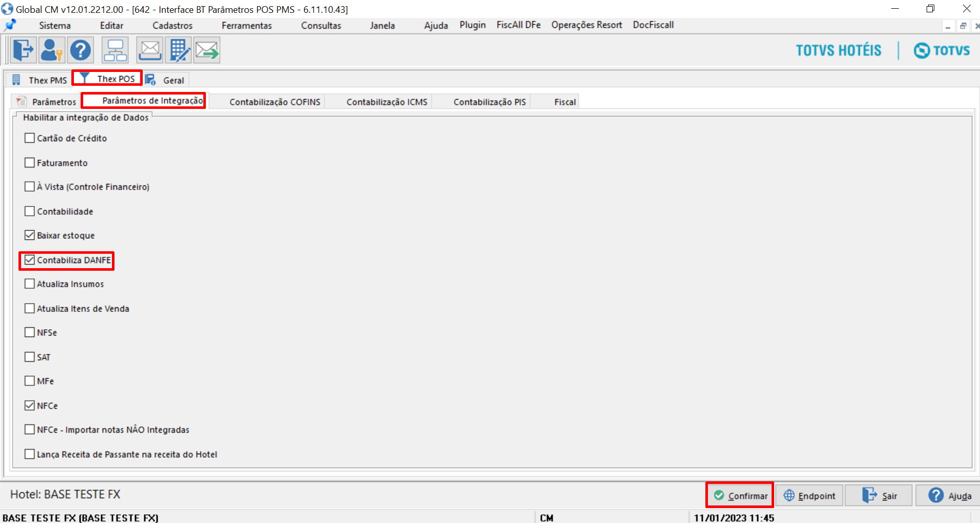Enable Lança Receita de Passante option
This screenshot has height=523, width=980.
coord(30,454)
